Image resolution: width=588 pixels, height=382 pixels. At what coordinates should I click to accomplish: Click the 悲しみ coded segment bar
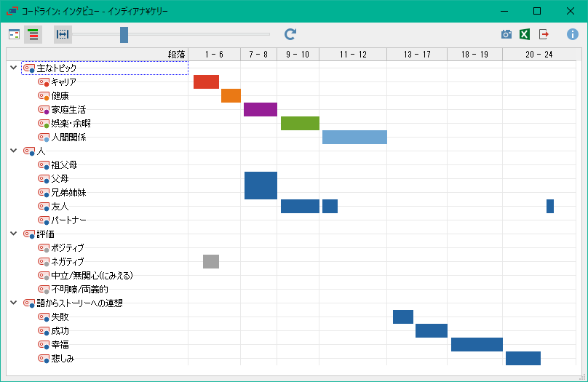click(523, 359)
